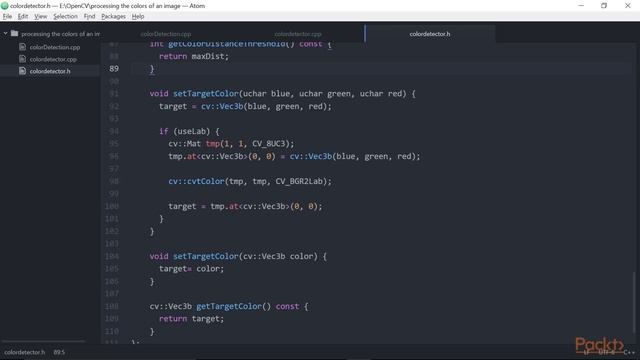Viewport: 640px width, 360px height.
Task: Click 'return target;' code line
Action: point(191,319)
